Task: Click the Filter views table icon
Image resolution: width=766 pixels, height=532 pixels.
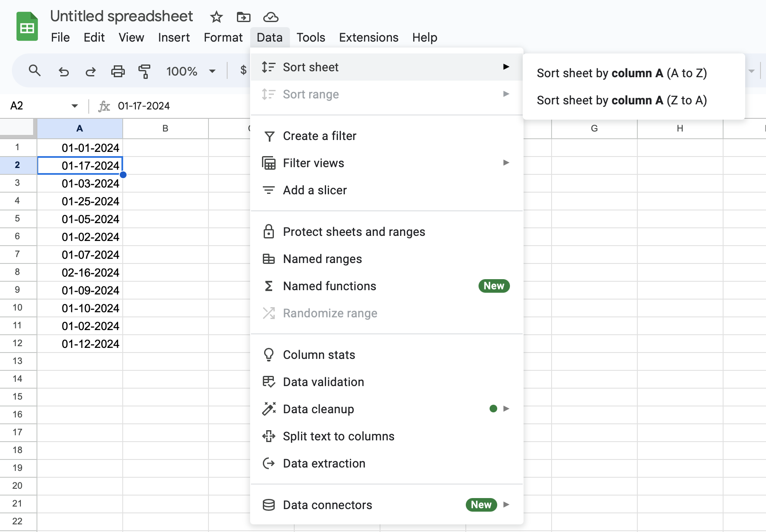Action: click(x=269, y=163)
